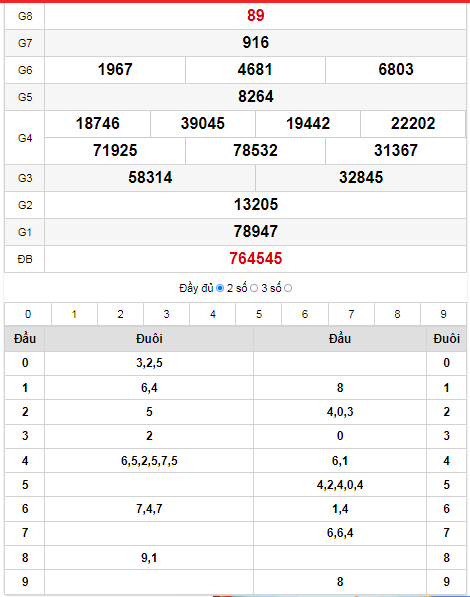
Task: Click the G7 prize number 916
Action: [x=256, y=43]
